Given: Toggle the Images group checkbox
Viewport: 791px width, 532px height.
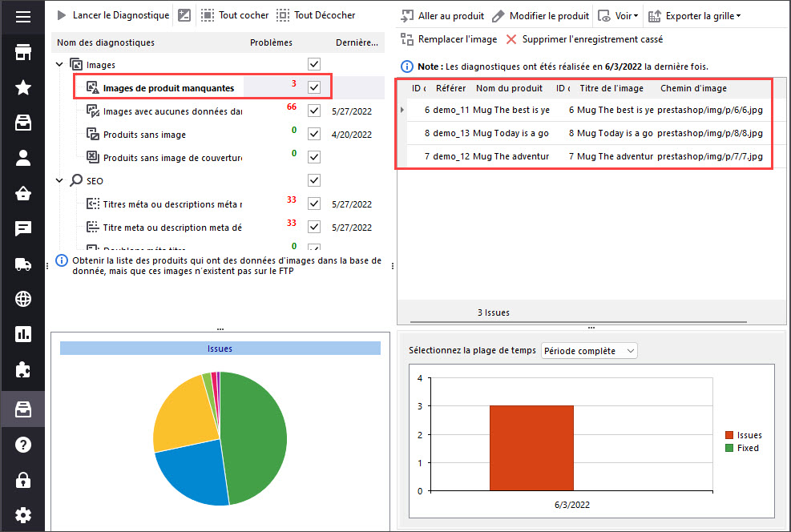Looking at the screenshot, I should pyautogui.click(x=314, y=64).
